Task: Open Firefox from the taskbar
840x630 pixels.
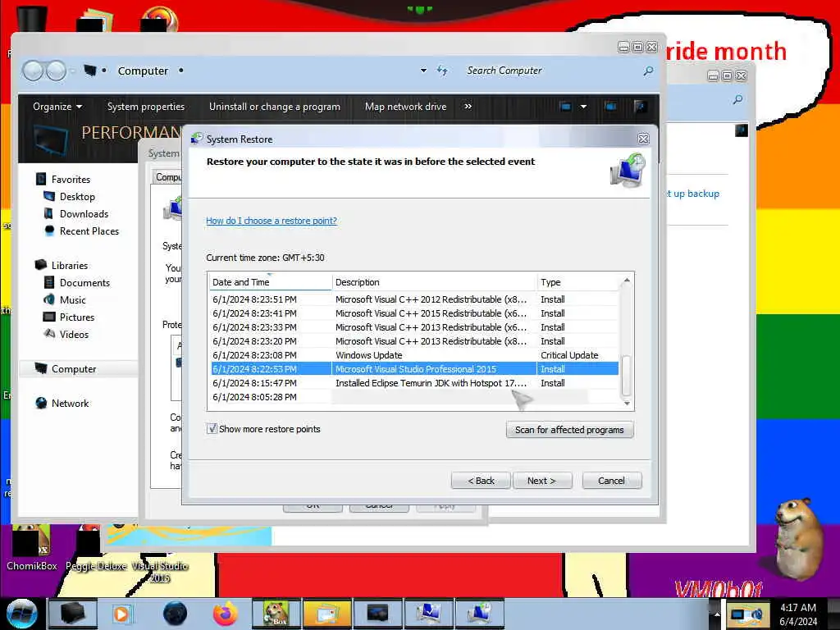Action: (x=225, y=614)
